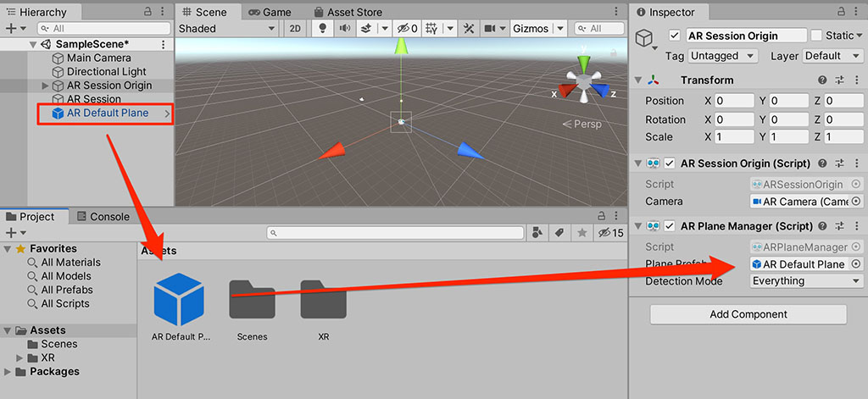This screenshot has width=868, height=399.
Task: Collapse the SampleScene tree
Action: [x=33, y=44]
